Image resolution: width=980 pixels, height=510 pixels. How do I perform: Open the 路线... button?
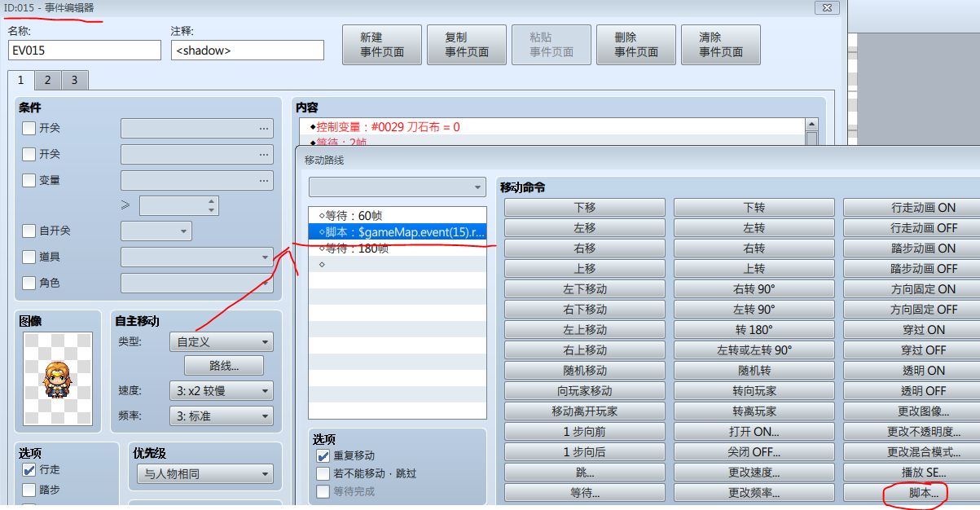[x=225, y=365]
